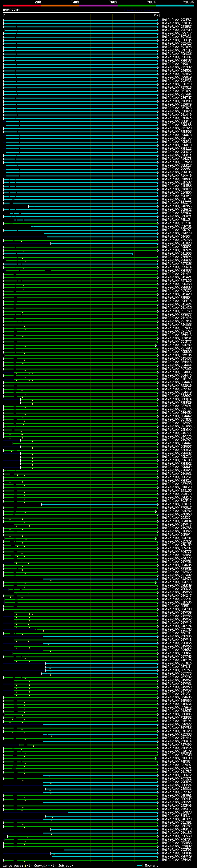Select the UniRef100_Q1EP00 hit label

177,101
